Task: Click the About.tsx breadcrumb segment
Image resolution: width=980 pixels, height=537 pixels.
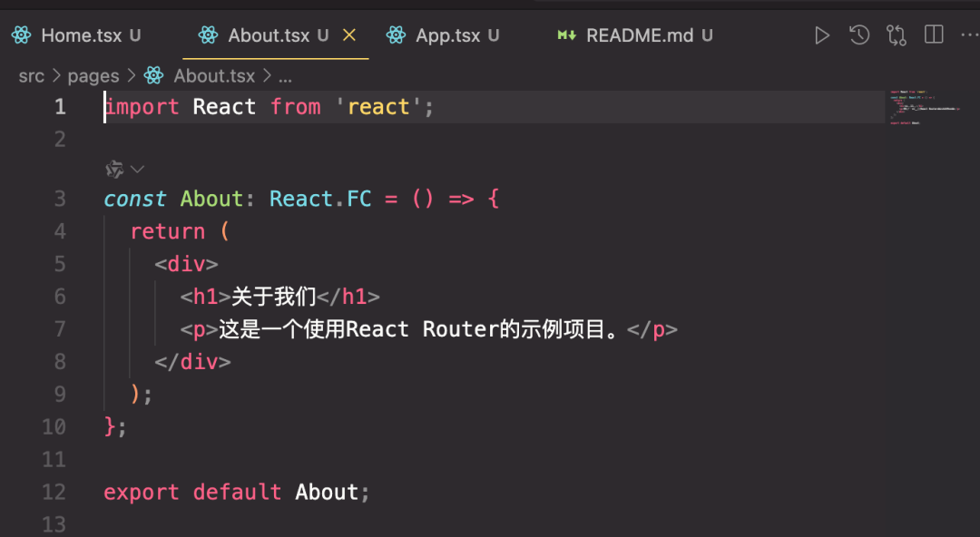Action: tap(214, 75)
